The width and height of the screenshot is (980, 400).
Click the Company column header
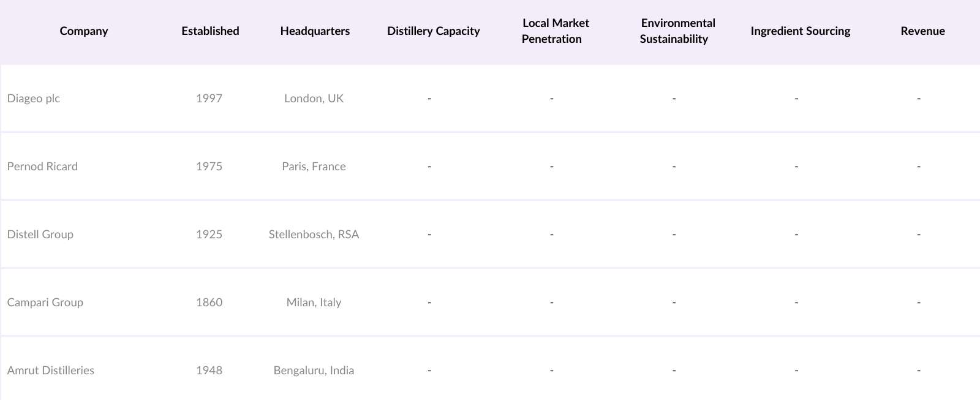84,31
